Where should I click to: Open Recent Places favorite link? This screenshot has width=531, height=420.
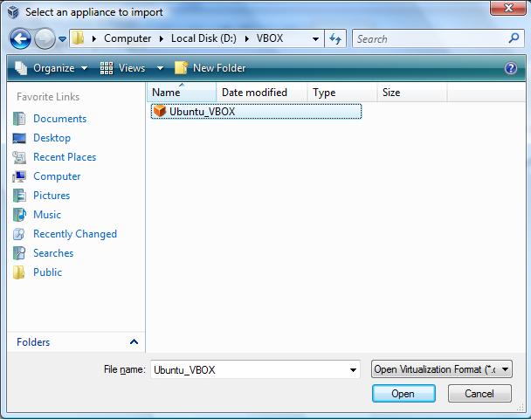65,157
